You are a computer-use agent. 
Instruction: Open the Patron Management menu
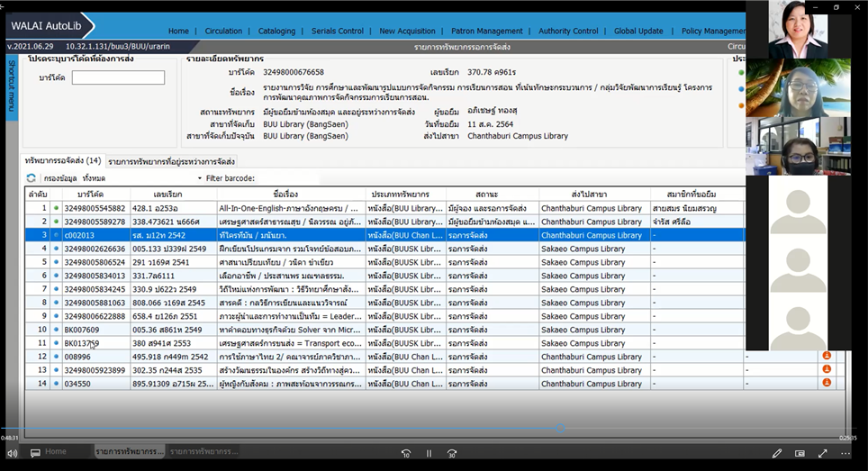(489, 31)
